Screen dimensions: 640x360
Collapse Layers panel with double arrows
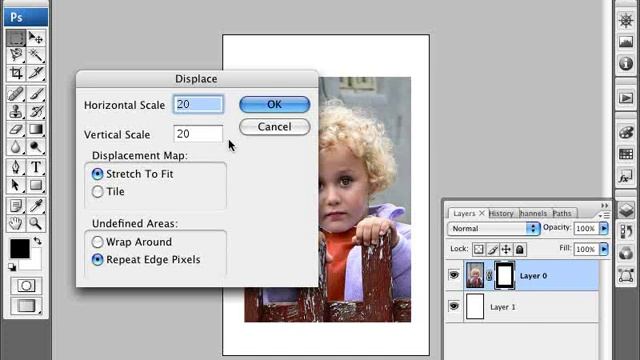[x=604, y=205]
